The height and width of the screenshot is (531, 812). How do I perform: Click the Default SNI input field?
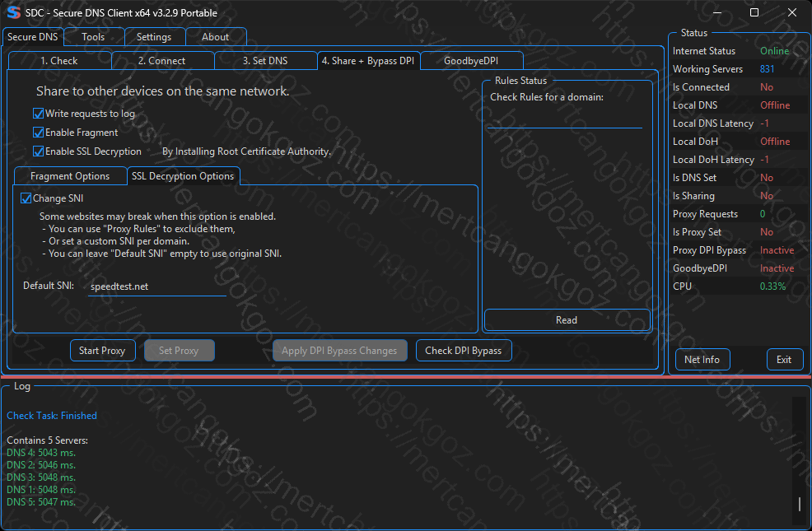[156, 286]
